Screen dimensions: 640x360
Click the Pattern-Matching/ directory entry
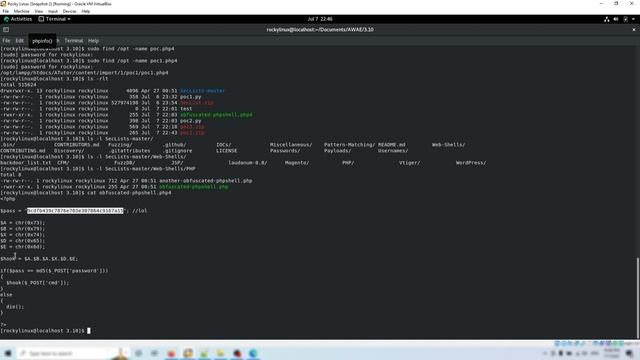point(349,144)
